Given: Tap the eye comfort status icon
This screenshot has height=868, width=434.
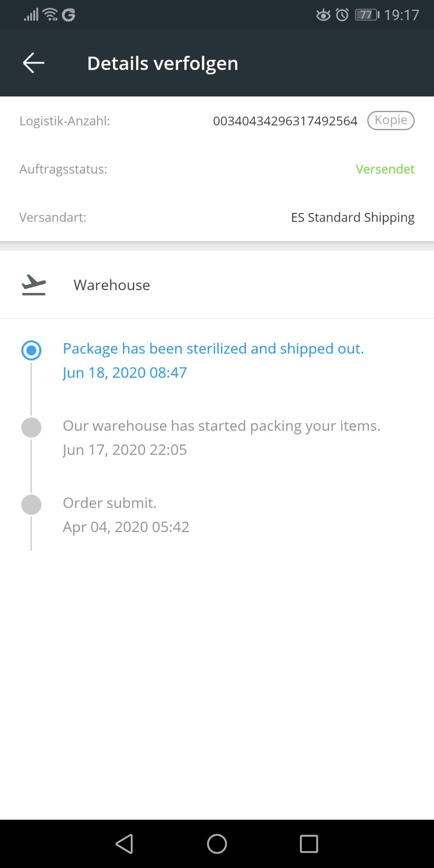Looking at the screenshot, I should point(323,15).
